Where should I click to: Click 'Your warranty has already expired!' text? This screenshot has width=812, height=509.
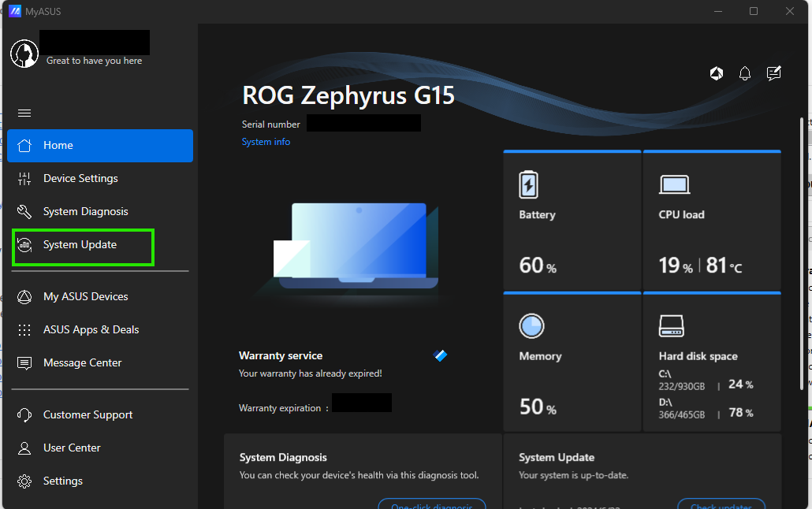(310, 373)
